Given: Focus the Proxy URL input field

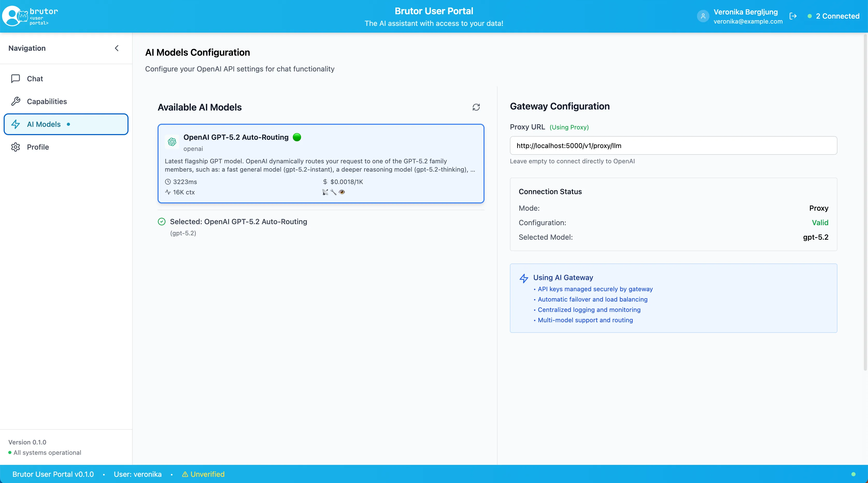Looking at the screenshot, I should pyautogui.click(x=673, y=146).
